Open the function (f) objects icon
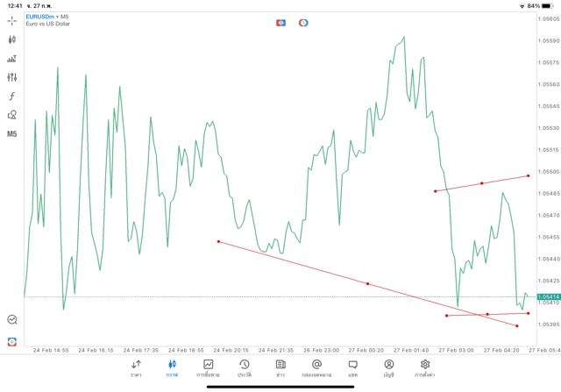The image size is (561, 392). coord(11,96)
